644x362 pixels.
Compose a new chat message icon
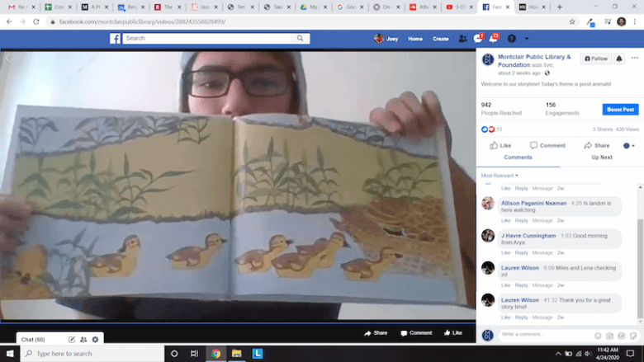pos(72,340)
